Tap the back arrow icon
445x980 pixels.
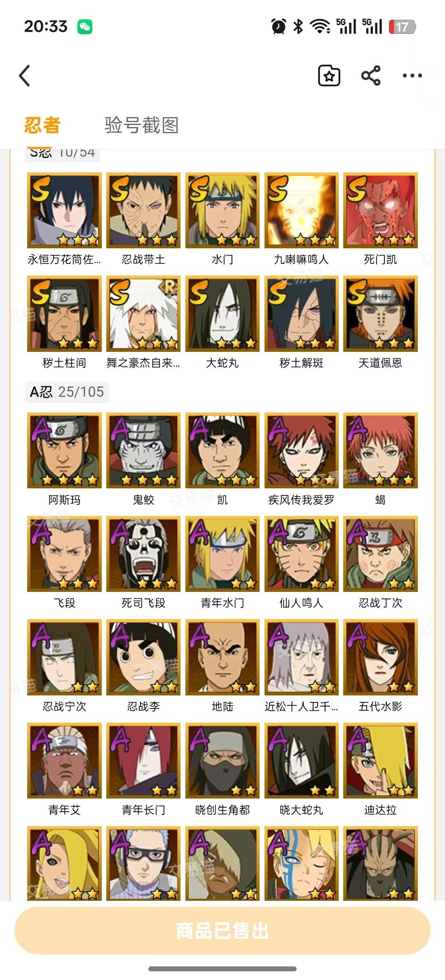[25, 76]
